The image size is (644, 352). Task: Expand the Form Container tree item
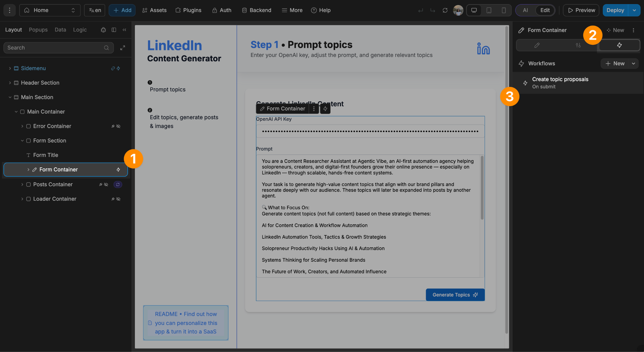28,170
